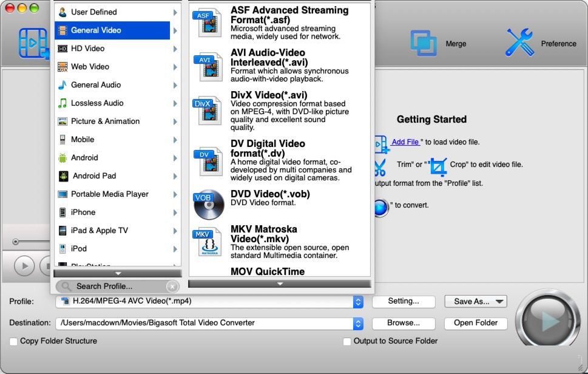This screenshot has width=588, height=374.
Task: Choose AVI Audio-Video Interleaved entry text
Action: coord(289,66)
